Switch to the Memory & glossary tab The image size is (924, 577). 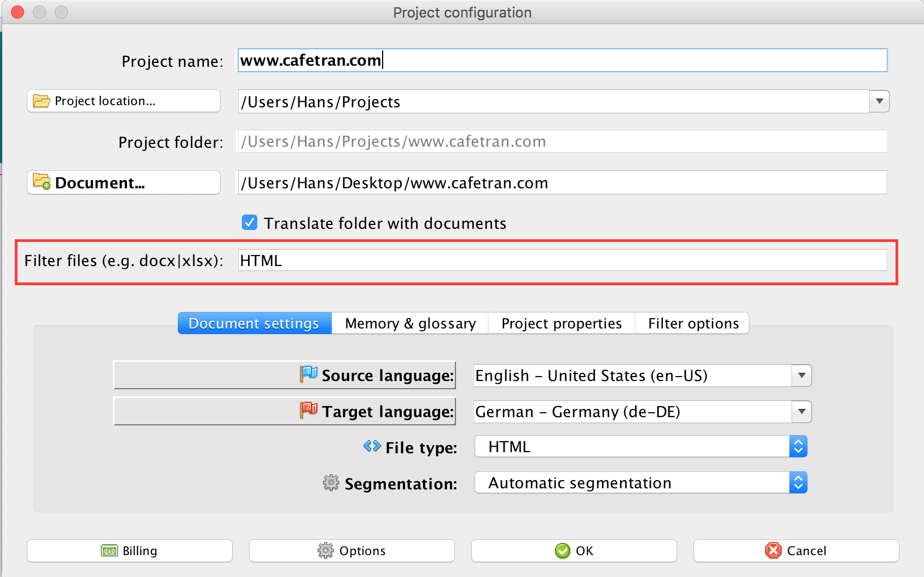click(x=410, y=324)
